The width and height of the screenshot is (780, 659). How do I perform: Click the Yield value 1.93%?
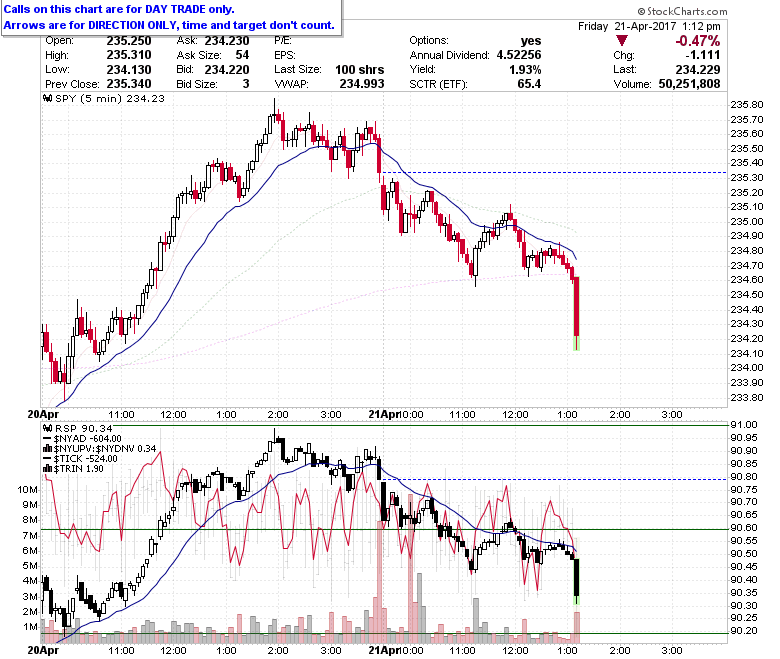coord(525,70)
